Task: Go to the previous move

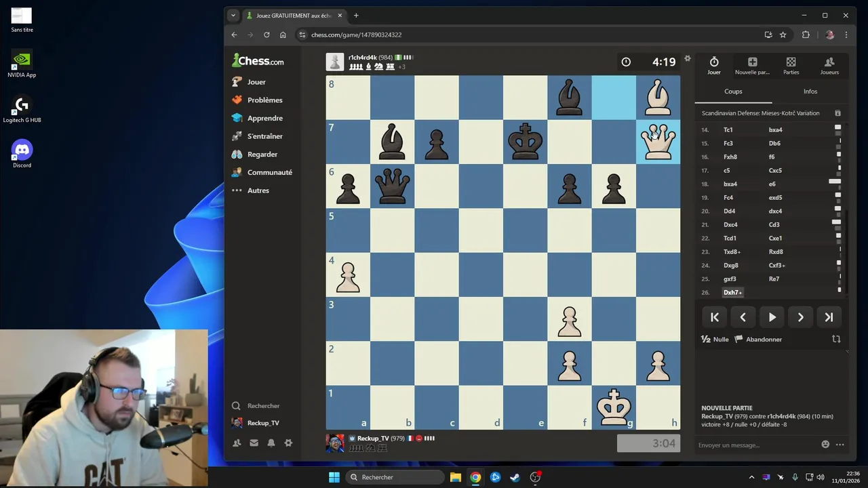Action: 743,317
